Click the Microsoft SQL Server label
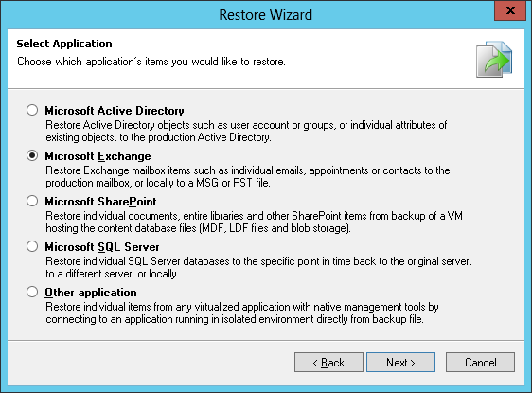The height and width of the screenshot is (393, 532). coord(102,247)
